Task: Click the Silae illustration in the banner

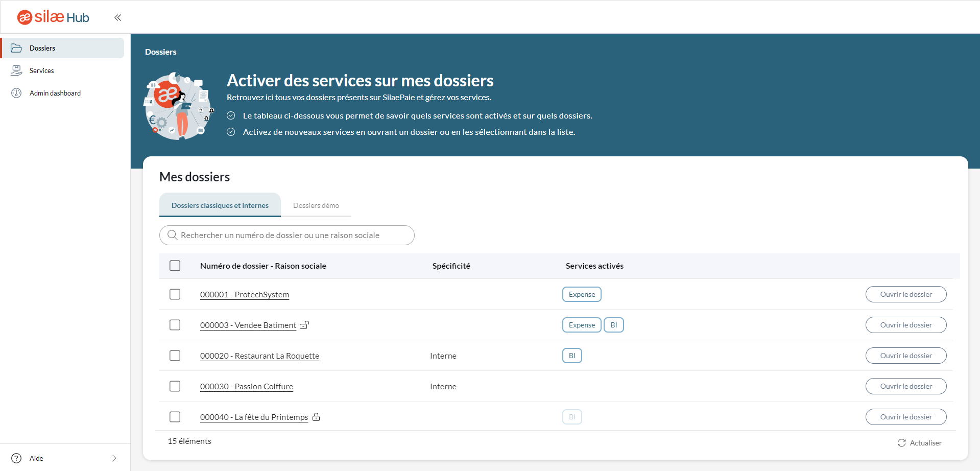Action: [x=179, y=106]
